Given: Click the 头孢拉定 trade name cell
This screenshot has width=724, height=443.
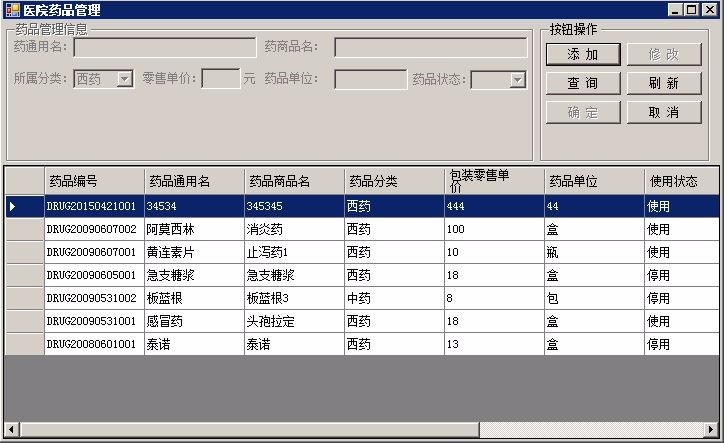Looking at the screenshot, I should (x=295, y=321).
